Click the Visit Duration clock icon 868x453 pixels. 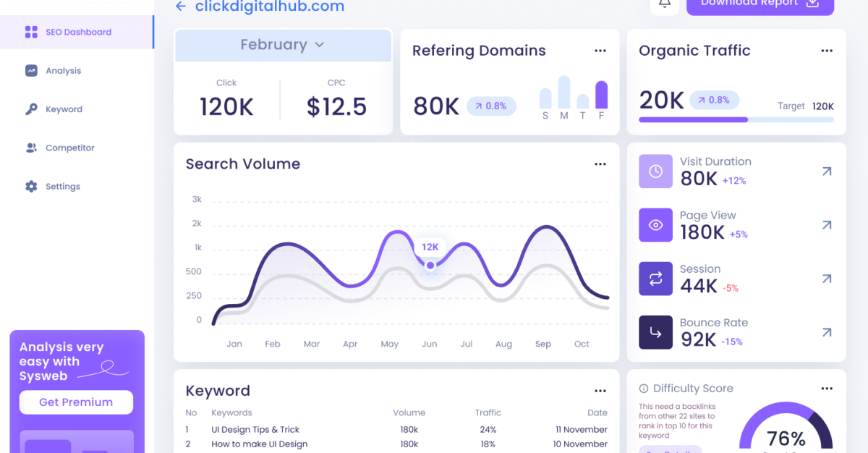655,172
